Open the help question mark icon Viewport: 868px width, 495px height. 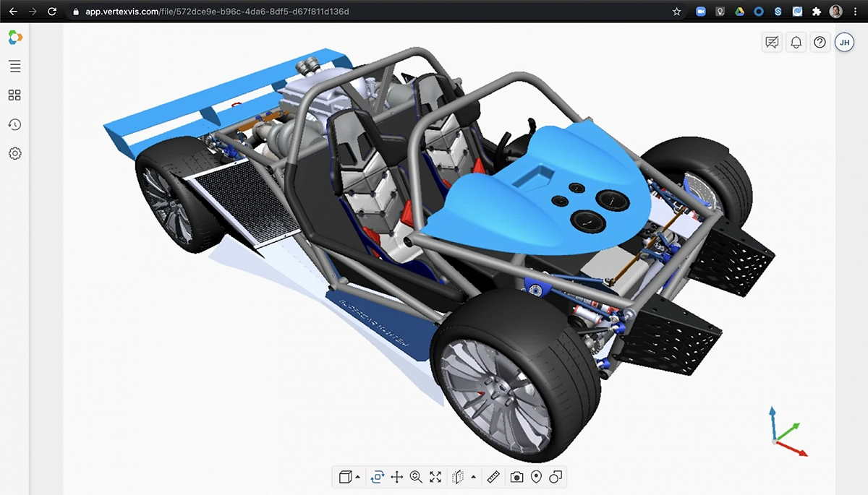pos(820,43)
